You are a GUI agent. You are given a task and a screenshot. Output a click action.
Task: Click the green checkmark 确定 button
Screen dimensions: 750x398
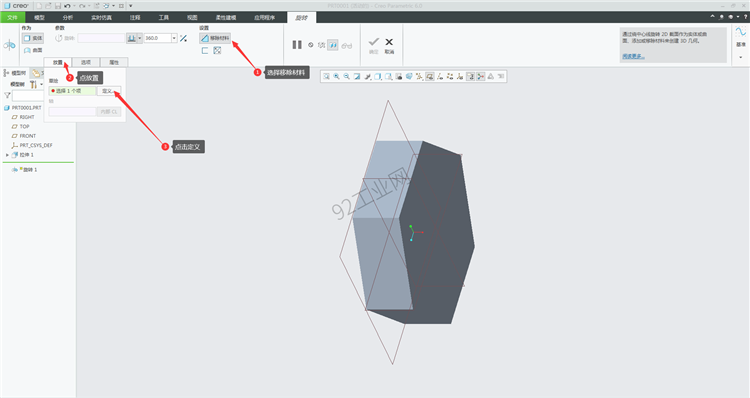pos(374,45)
